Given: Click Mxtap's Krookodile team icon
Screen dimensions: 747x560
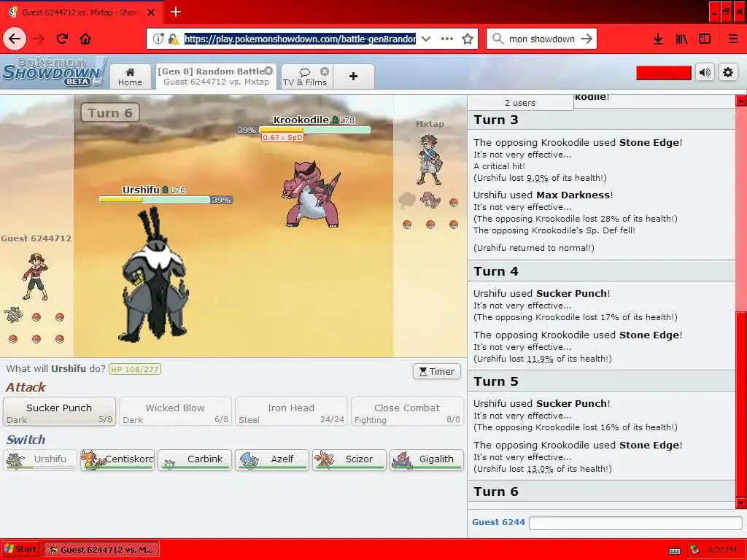Looking at the screenshot, I should (430, 201).
